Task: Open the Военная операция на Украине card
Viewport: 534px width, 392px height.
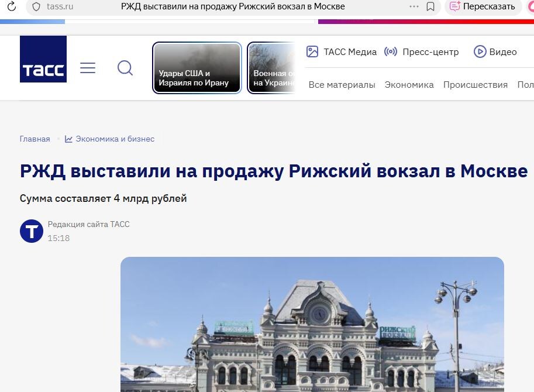Action: pos(271,68)
